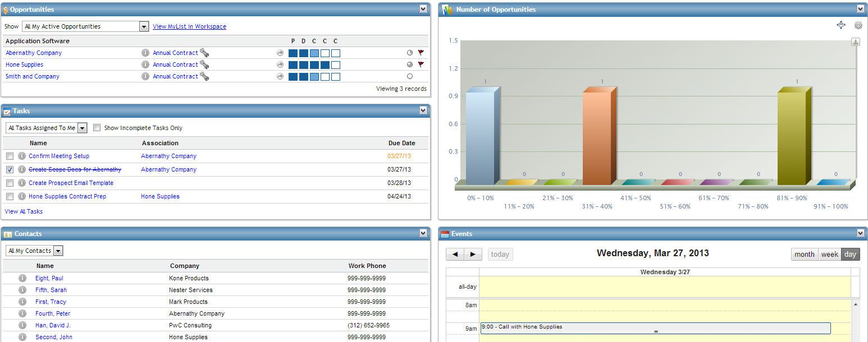Screen dimensions: 868x342
Task: Click forward arrow icon in Abernathy Company row
Action: (x=280, y=53)
